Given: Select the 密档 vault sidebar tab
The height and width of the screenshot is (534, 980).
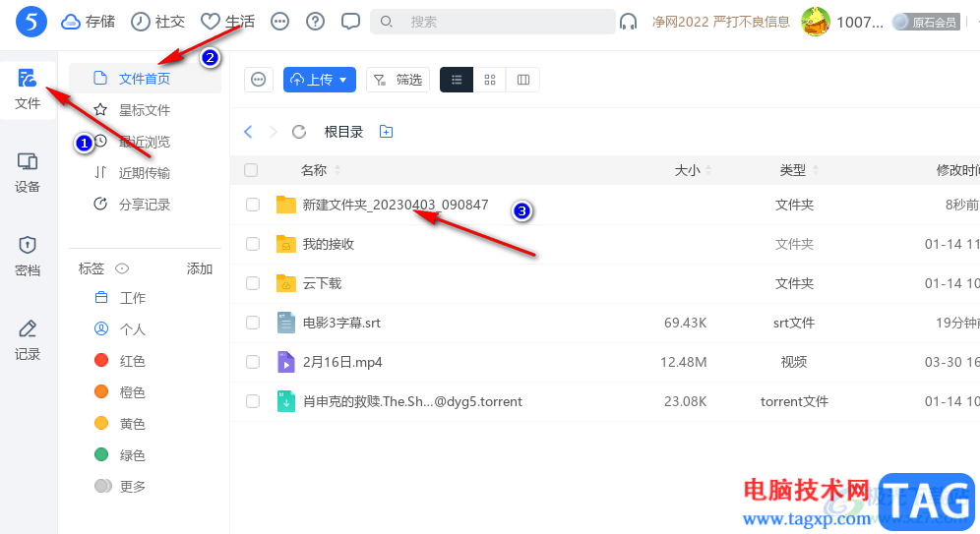Looking at the screenshot, I should (x=28, y=256).
